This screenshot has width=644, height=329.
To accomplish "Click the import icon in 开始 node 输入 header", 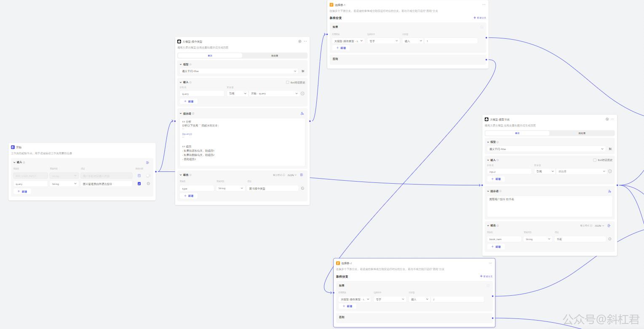I will tap(147, 162).
